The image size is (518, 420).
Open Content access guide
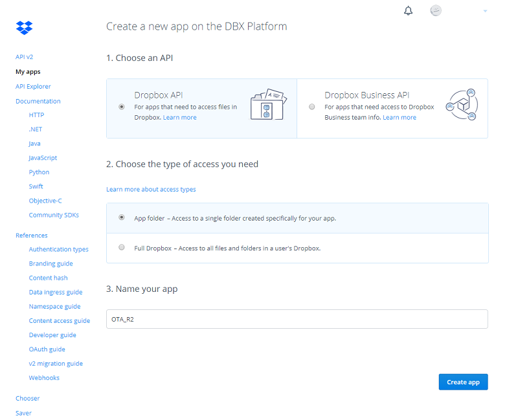60,320
